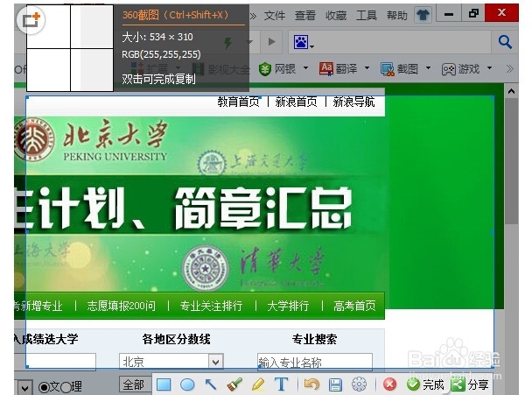Open the 帮助 menu
The image size is (532, 395).
click(x=397, y=15)
